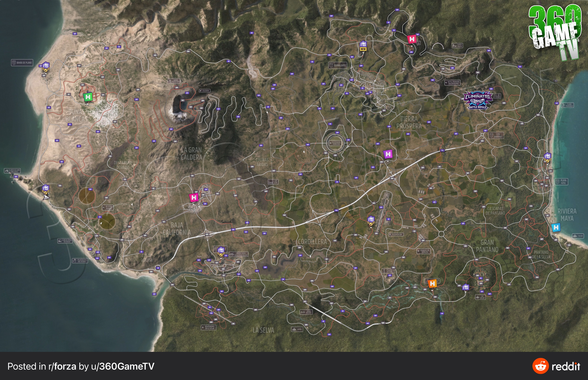Click the Playa Tranquila label
Image resolution: width=588 pixels, height=380 pixels.
567,105
